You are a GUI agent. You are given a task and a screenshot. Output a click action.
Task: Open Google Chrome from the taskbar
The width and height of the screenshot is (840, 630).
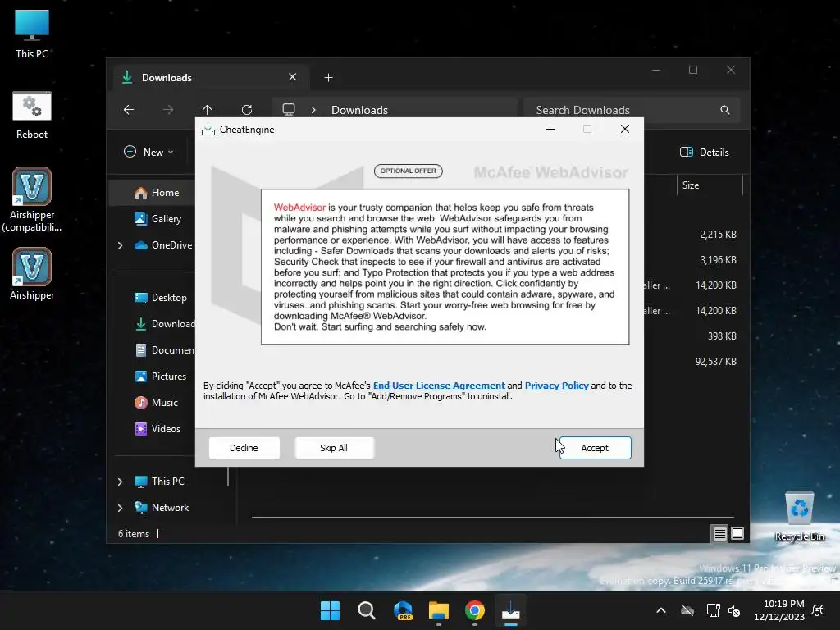tap(475, 610)
